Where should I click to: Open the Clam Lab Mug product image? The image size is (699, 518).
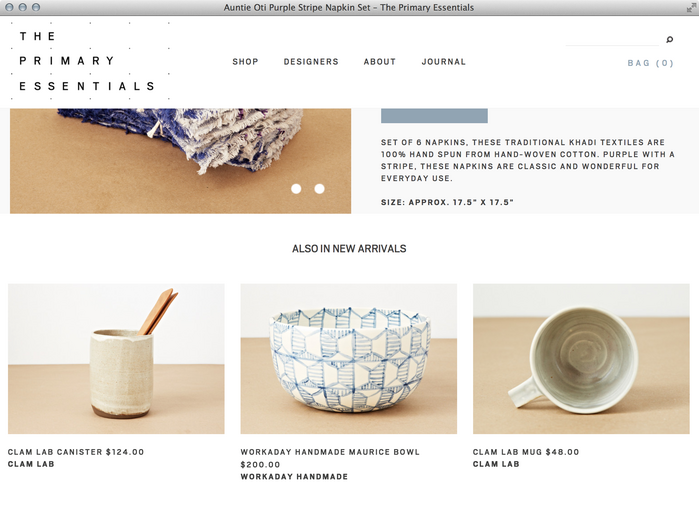(581, 359)
